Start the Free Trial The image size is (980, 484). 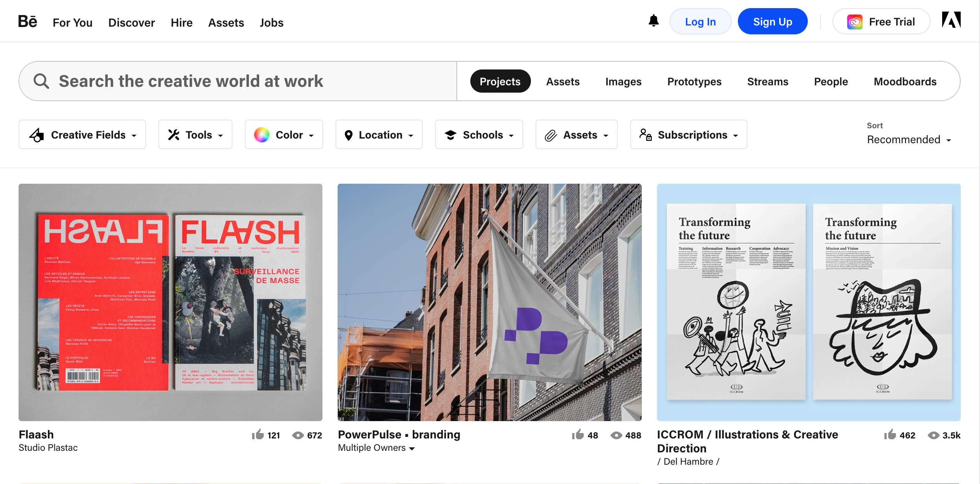881,22
